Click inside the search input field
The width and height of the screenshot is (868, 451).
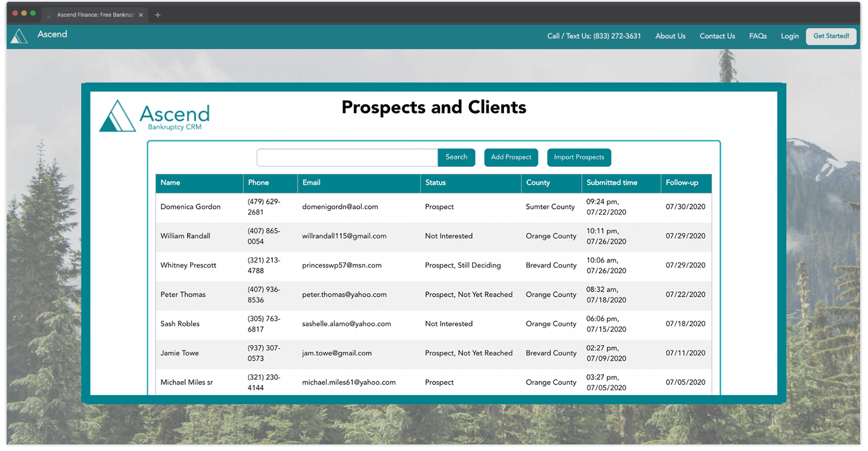(x=347, y=157)
